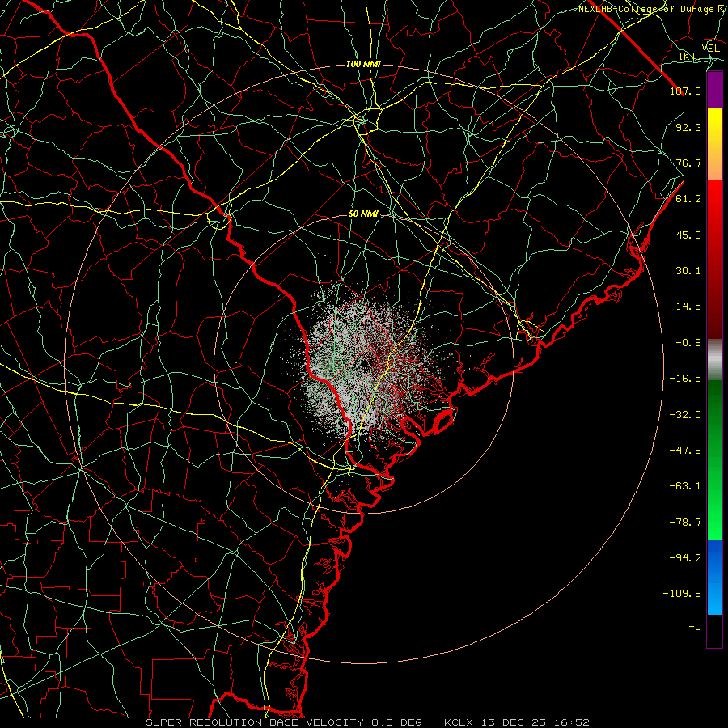The width and height of the screenshot is (728, 728).
Task: Select the 61.2 legend value
Action: 688,199
